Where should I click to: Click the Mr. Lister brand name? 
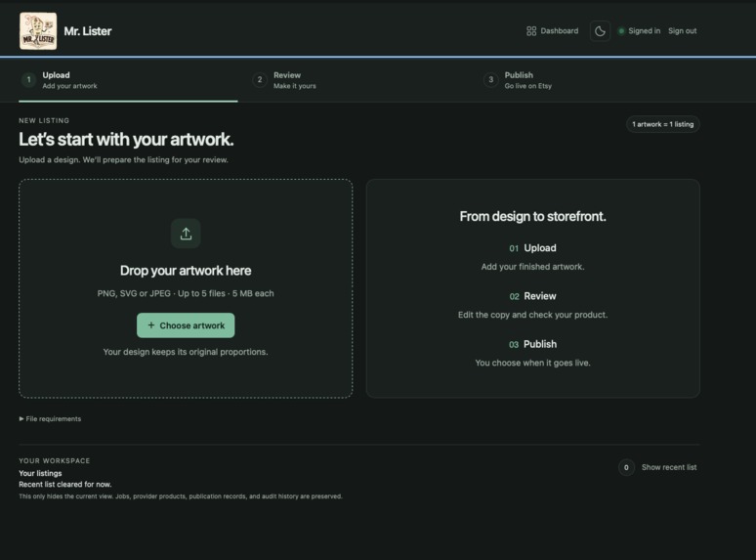click(88, 31)
